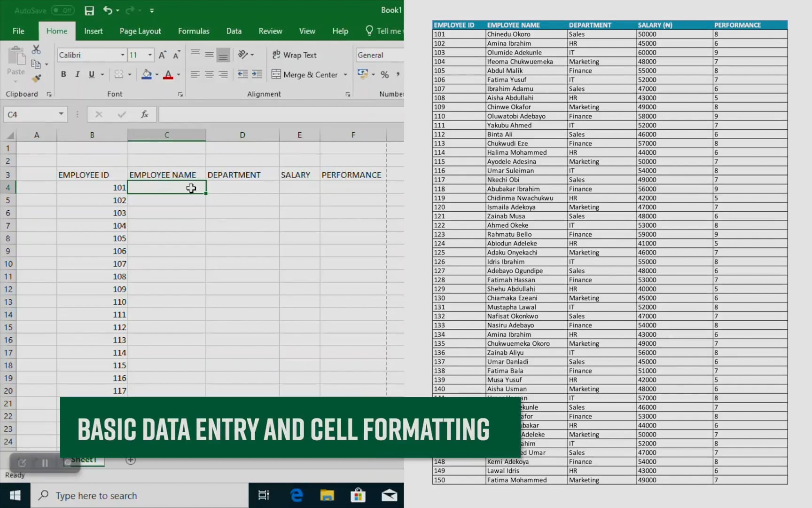This screenshot has height=508, width=812.
Task: Click the Middle Align icon
Action: (x=209, y=55)
